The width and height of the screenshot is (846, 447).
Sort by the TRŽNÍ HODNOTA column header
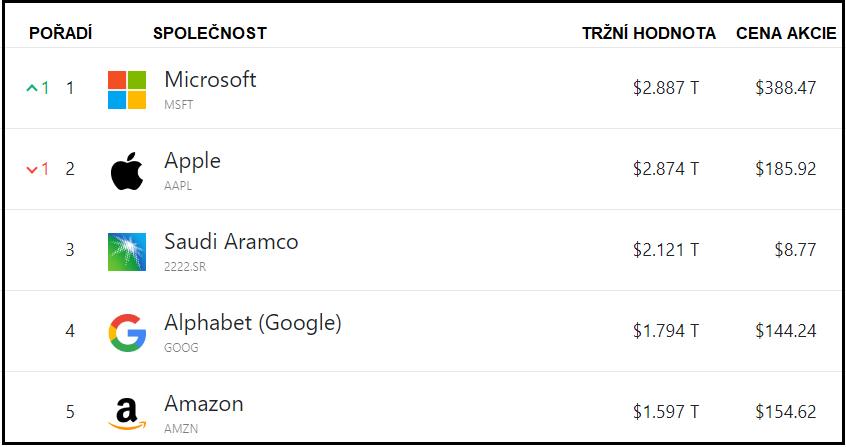[649, 33]
